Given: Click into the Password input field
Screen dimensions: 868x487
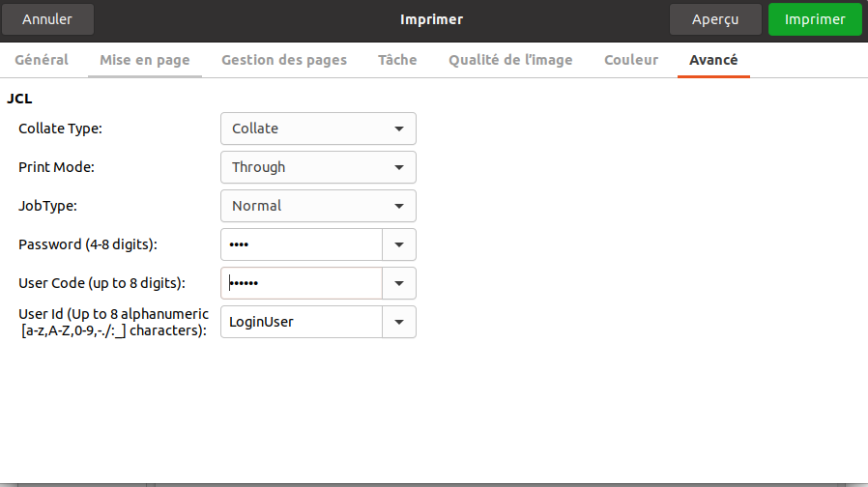Looking at the screenshot, I should point(302,244).
